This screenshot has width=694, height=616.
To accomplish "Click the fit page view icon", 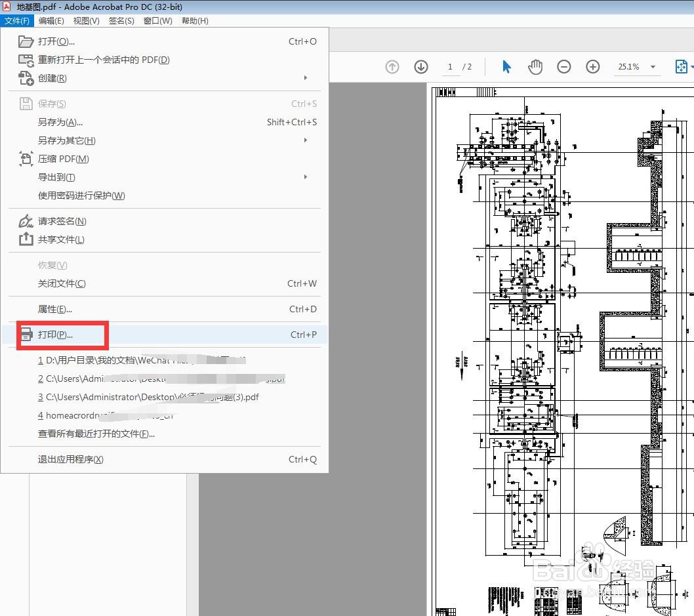I will pos(682,67).
